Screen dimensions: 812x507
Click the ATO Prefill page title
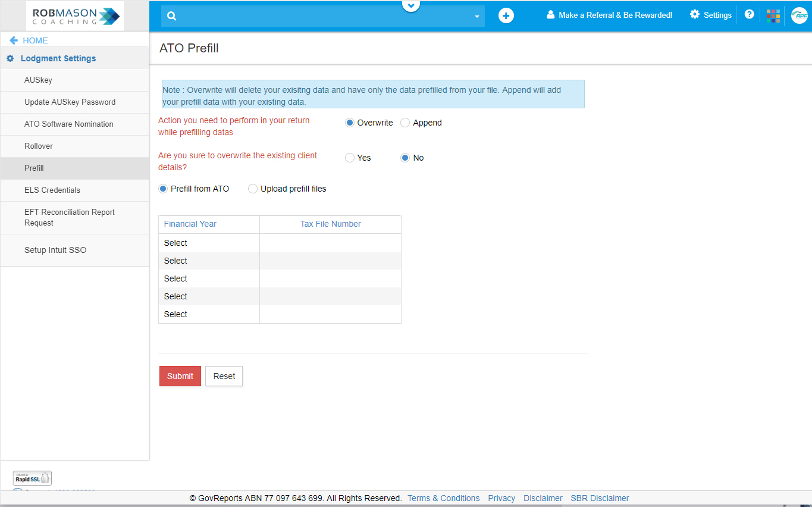tap(189, 48)
